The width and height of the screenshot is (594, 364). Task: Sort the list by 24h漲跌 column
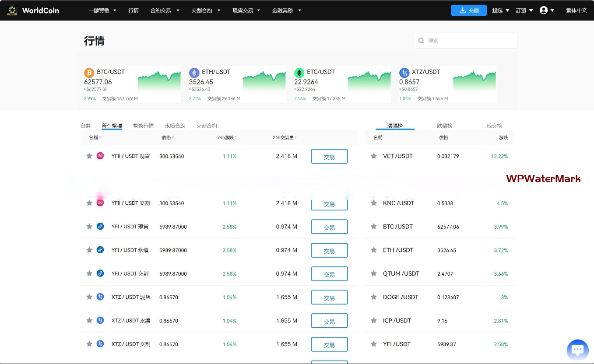(227, 137)
